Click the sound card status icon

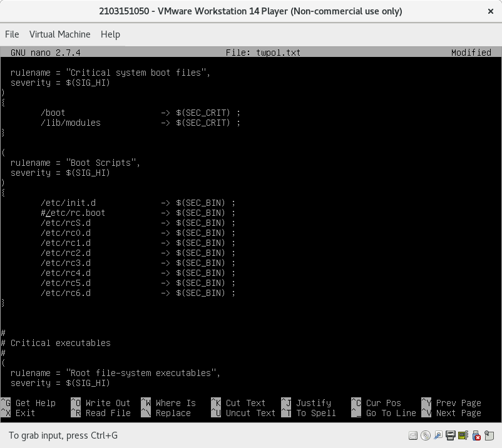click(464, 435)
